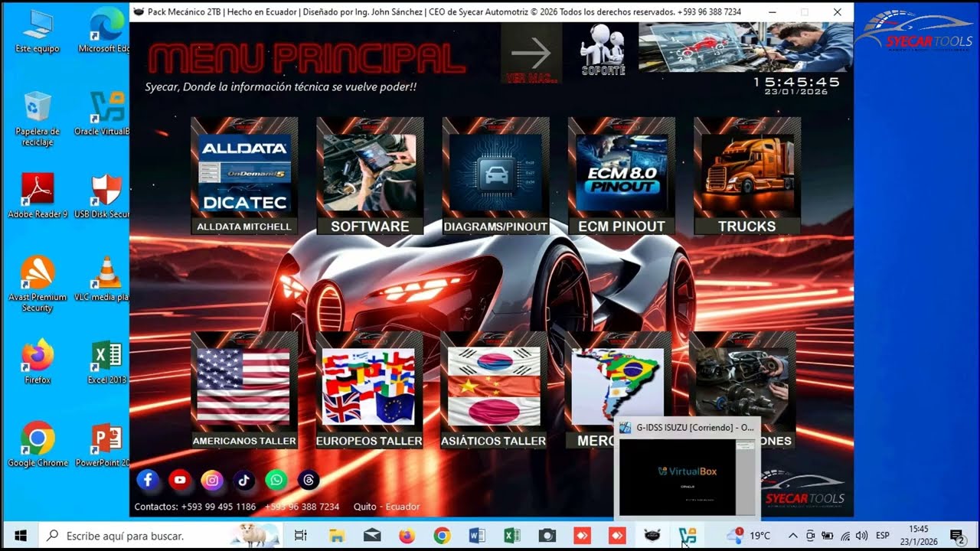This screenshot has height=551, width=980.
Task: Open the AMERICANOS TALLER tile
Action: click(x=244, y=390)
